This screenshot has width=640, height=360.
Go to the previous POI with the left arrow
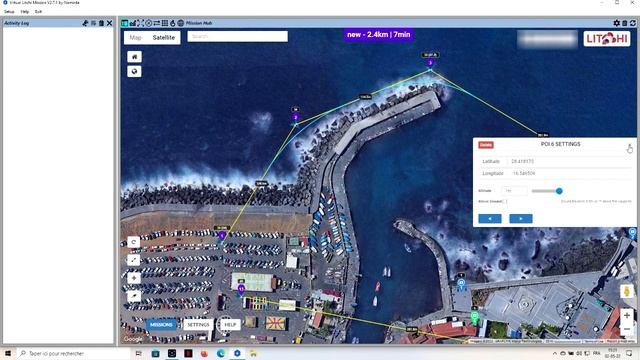490,219
